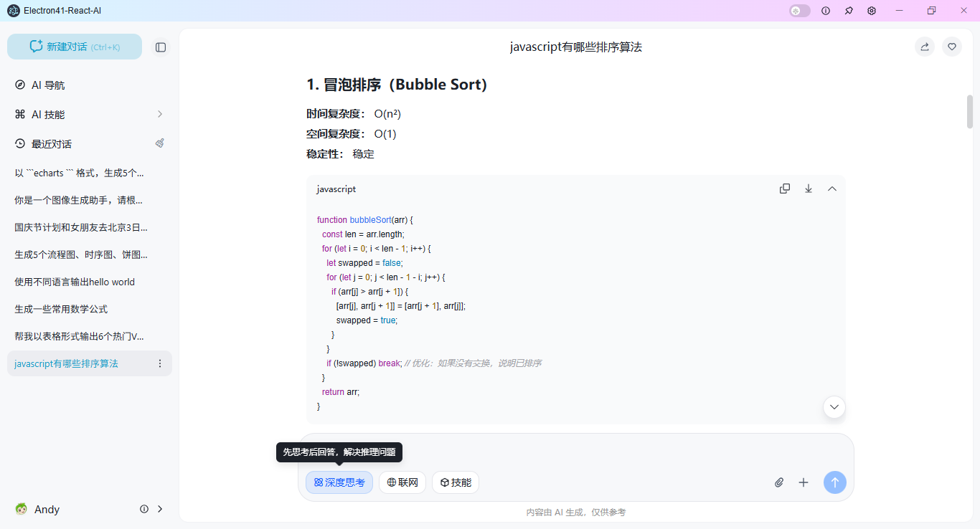This screenshot has height=529, width=980.
Task: Click the conversation vertical scrollbar
Action: pyautogui.click(x=970, y=111)
